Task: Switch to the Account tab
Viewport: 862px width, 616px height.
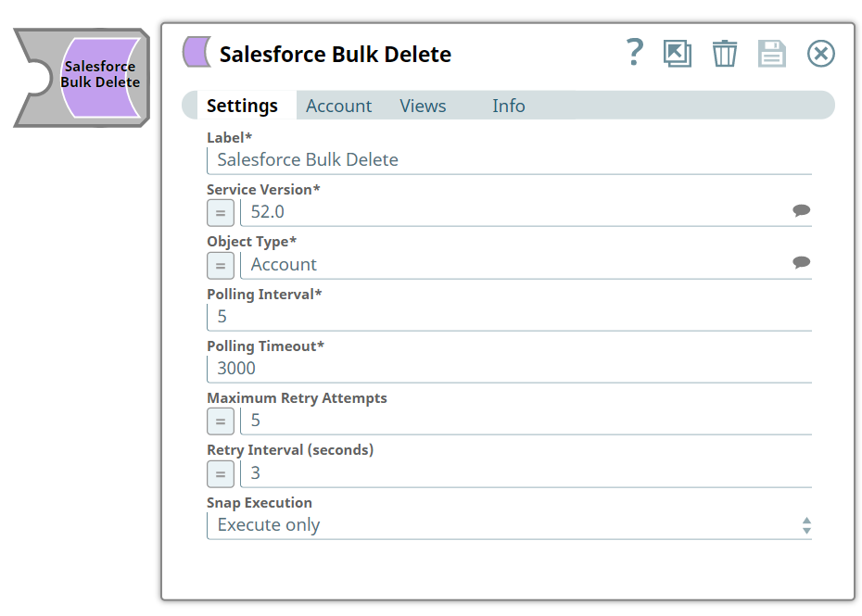Action: tap(338, 106)
